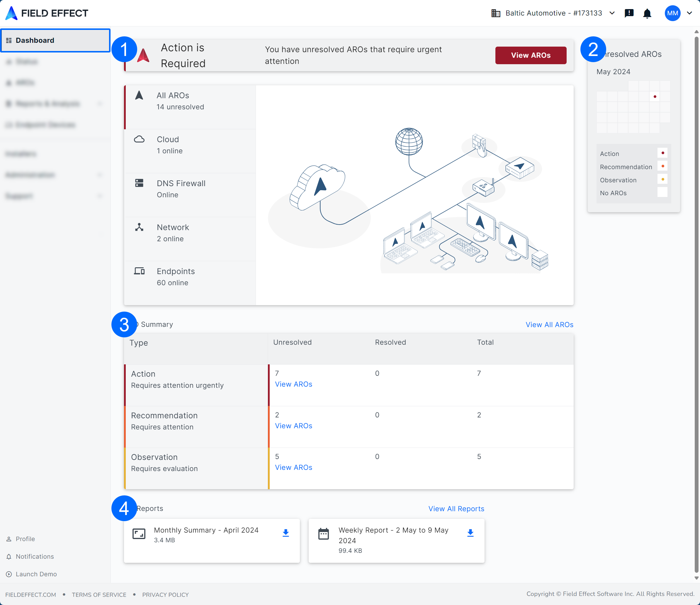Select the Cloud status icon
Screen dimensions: 700x605
point(139,139)
